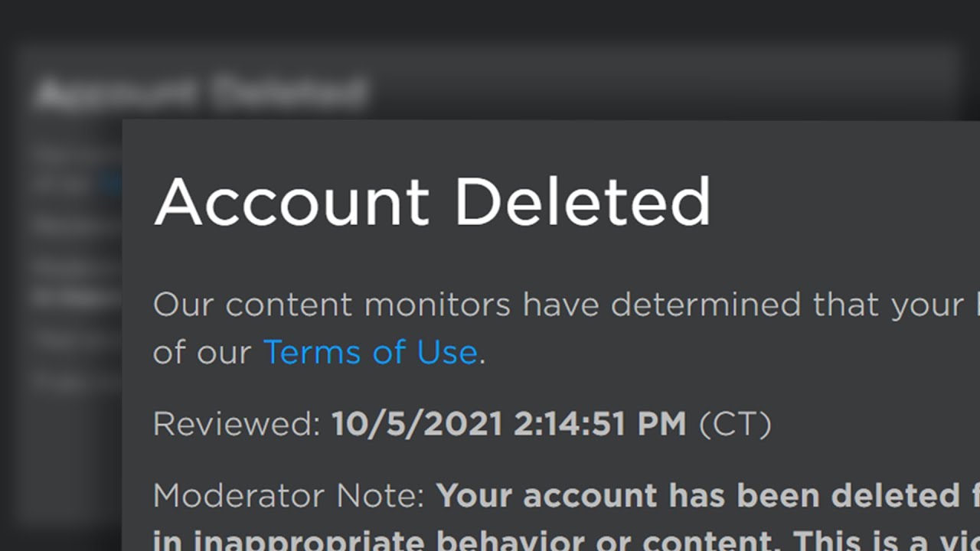This screenshot has width=980, height=551.
Task: Click the "have determined that your" text
Action: point(743,305)
